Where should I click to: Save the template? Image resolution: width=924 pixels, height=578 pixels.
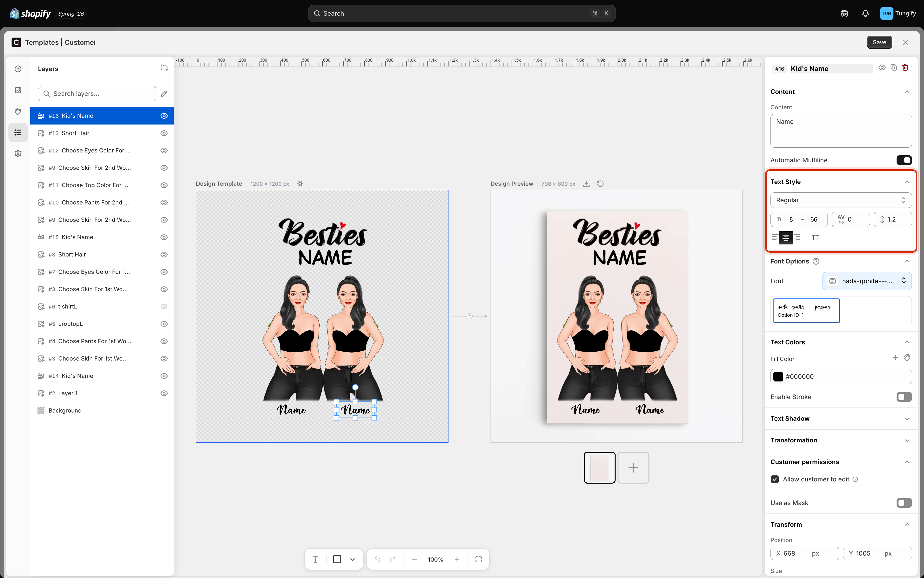pyautogui.click(x=879, y=42)
